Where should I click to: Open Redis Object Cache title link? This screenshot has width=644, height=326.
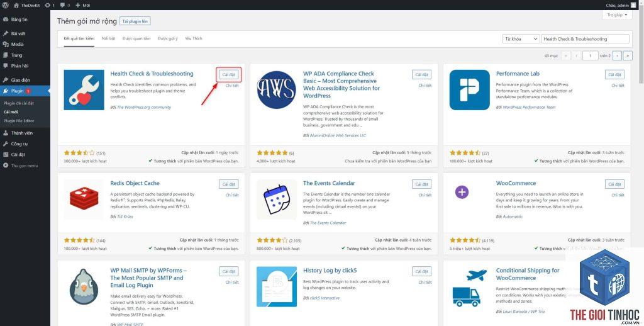(x=135, y=183)
